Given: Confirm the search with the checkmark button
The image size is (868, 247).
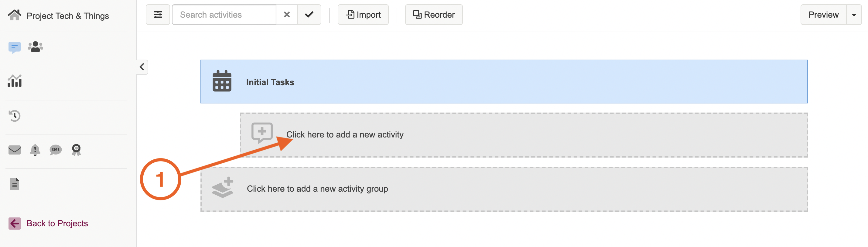Looking at the screenshot, I should point(309,15).
